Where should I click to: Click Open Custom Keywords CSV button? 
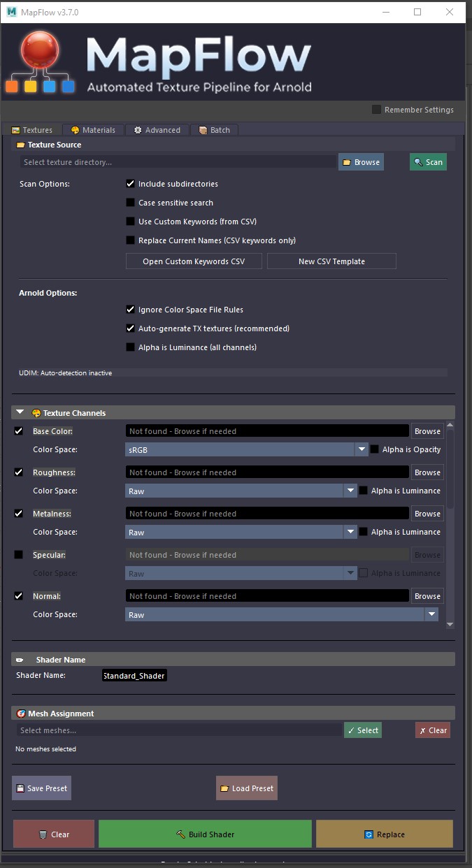tap(194, 261)
